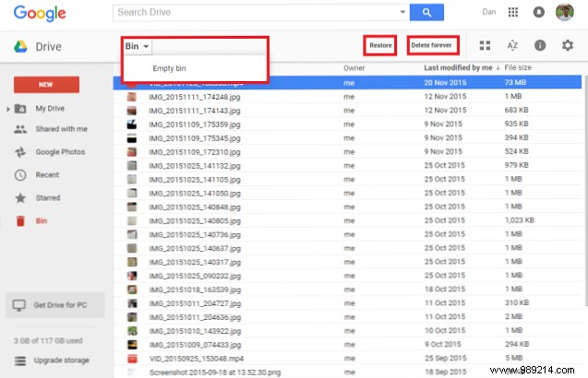Go to Shared with me
Viewport: 588px width, 378px height.
pos(62,129)
